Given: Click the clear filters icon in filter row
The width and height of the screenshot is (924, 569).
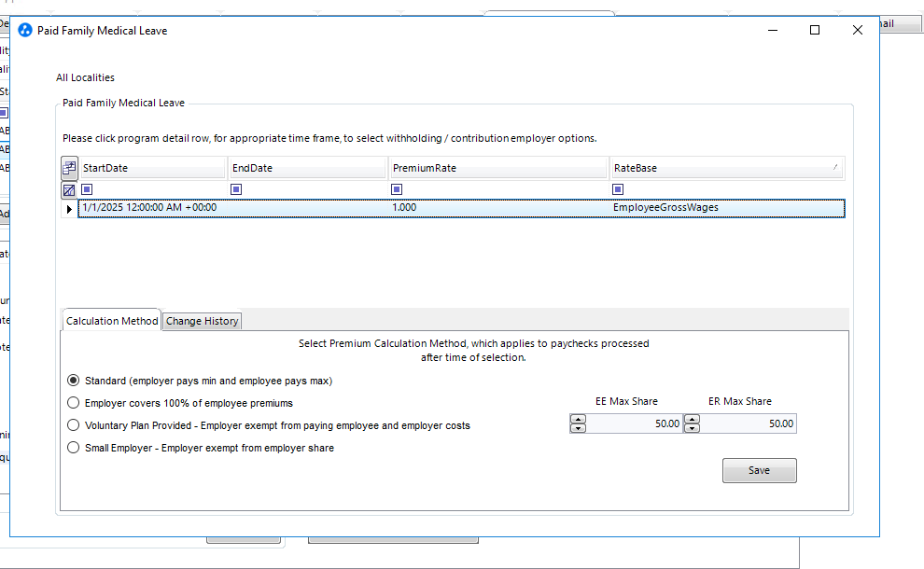Looking at the screenshot, I should 69,189.
